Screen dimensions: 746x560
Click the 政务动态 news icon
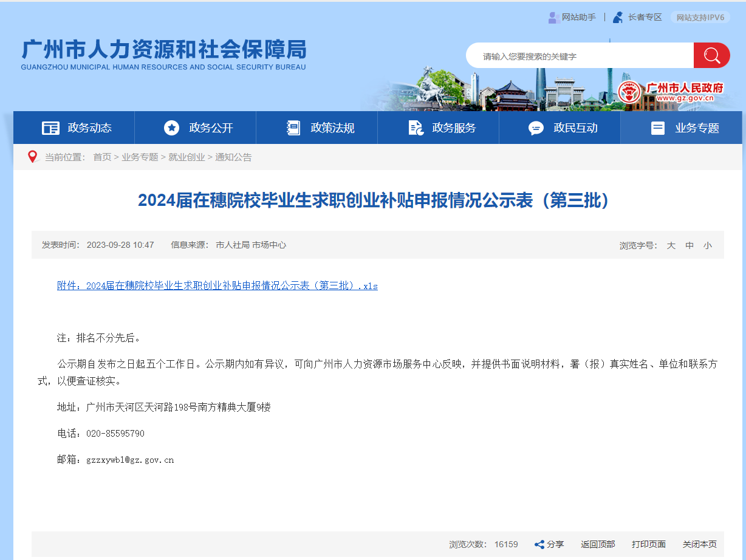(x=50, y=128)
